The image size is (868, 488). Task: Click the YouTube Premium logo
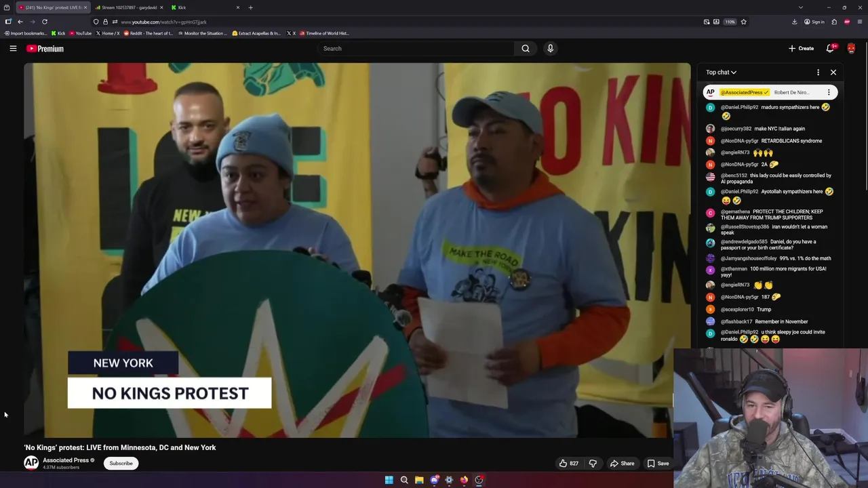pyautogui.click(x=45, y=49)
